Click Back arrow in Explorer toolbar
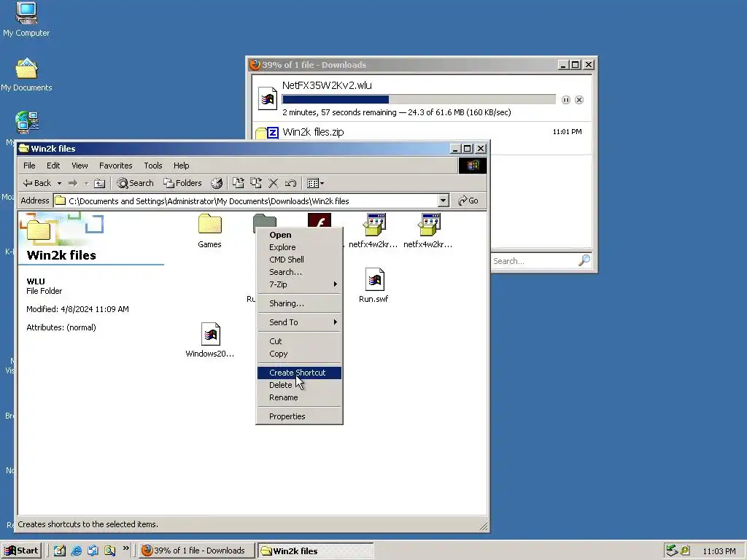 pos(36,183)
